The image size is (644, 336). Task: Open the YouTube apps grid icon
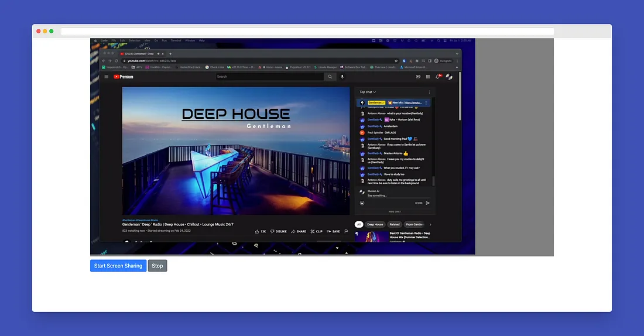[428, 77]
